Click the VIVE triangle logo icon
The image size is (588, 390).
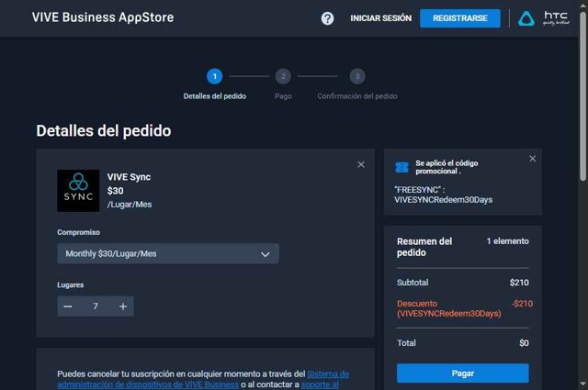[x=526, y=18]
